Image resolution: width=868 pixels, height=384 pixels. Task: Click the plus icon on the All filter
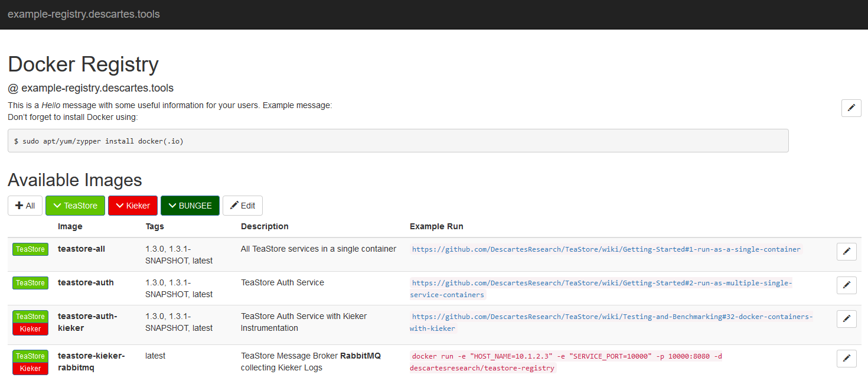coord(18,205)
